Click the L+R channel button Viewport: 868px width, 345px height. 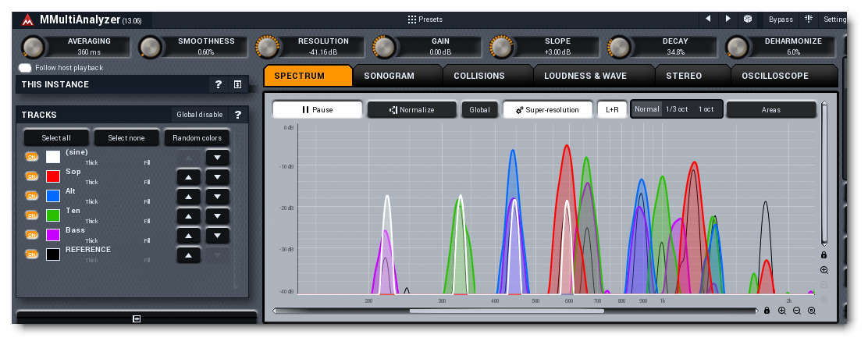click(612, 109)
